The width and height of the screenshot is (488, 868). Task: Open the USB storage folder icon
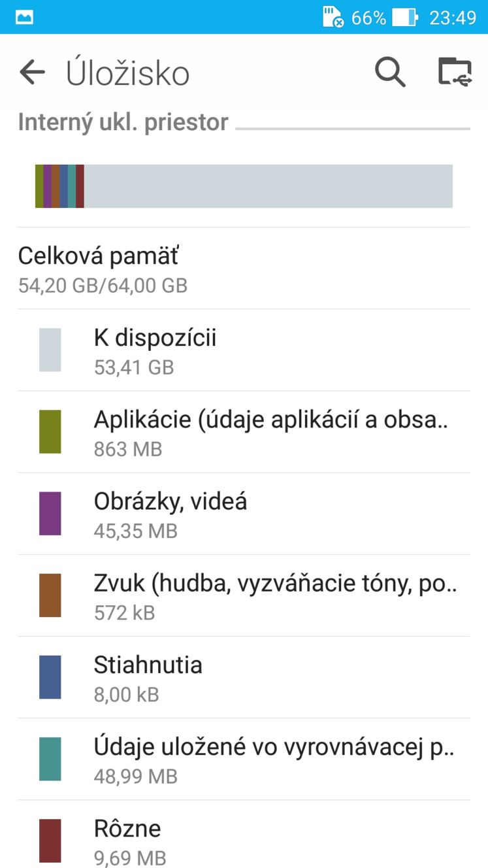click(455, 72)
